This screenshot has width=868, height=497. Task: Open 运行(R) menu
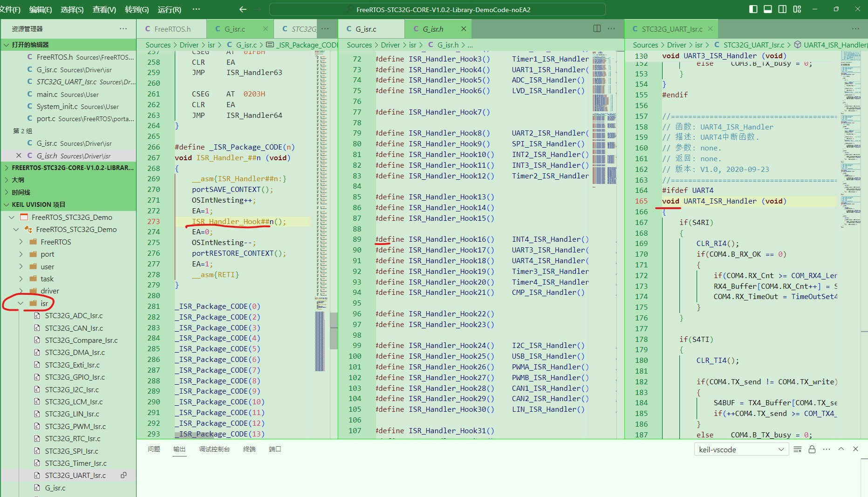(x=170, y=9)
